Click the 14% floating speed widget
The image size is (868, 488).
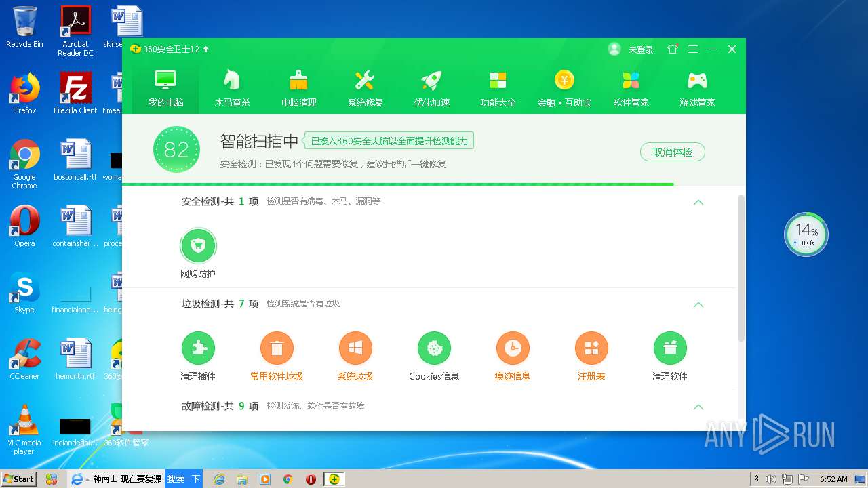click(806, 235)
